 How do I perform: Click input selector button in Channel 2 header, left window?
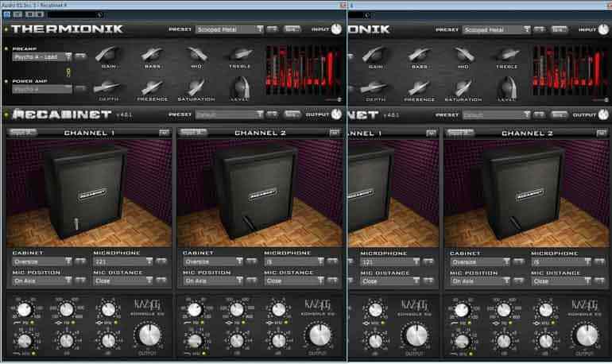[193, 133]
